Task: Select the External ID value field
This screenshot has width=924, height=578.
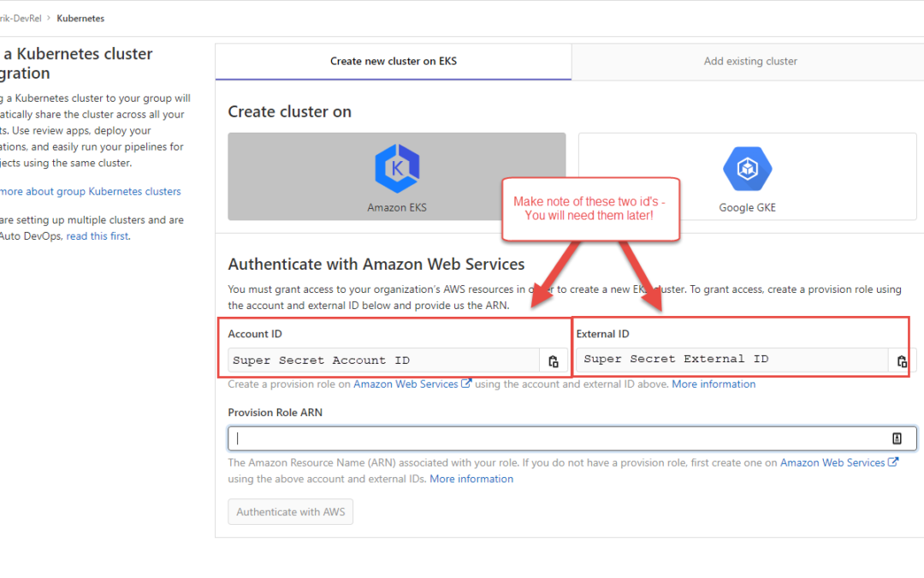Action: (731, 359)
